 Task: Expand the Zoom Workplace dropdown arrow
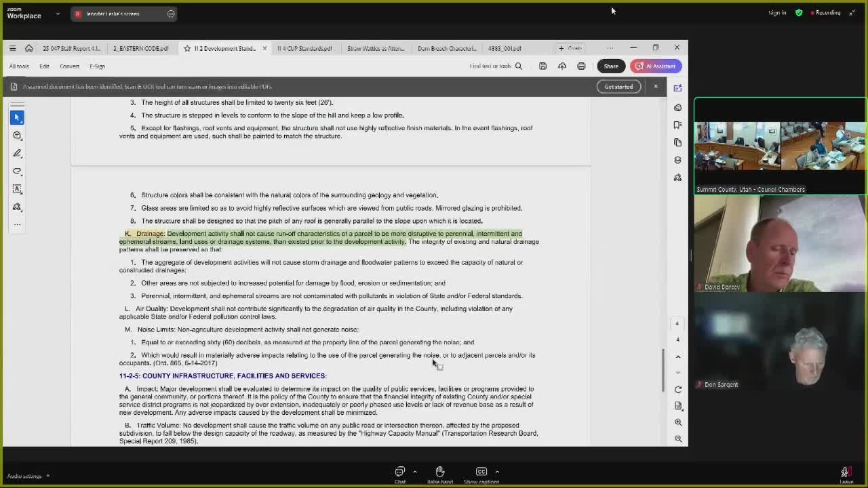[58, 13]
